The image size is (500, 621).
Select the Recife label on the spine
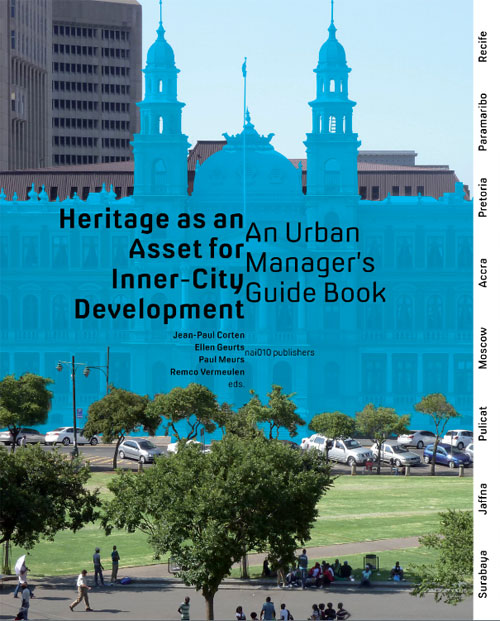(x=482, y=47)
